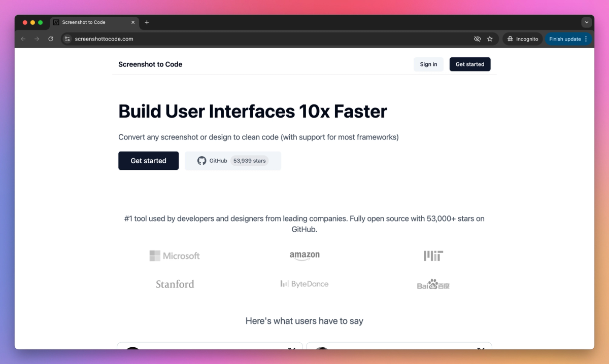The height and width of the screenshot is (364, 609).
Task: Click the tab favicon of Screenshot to Code
Action: click(x=56, y=22)
